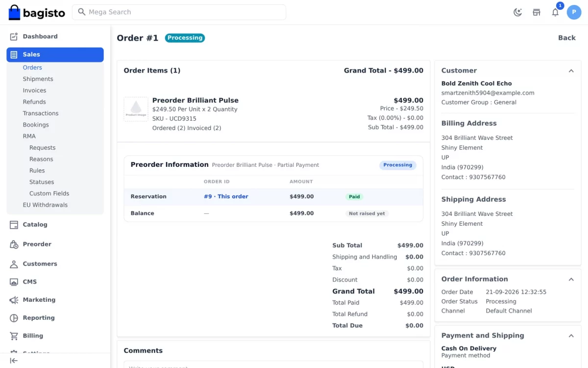This screenshot has width=588, height=368.
Task: Click customer name Bold Zenith Cool Echo
Action: pyautogui.click(x=476, y=83)
